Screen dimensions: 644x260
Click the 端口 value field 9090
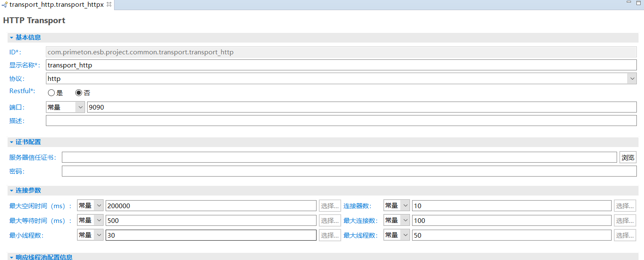(361, 107)
